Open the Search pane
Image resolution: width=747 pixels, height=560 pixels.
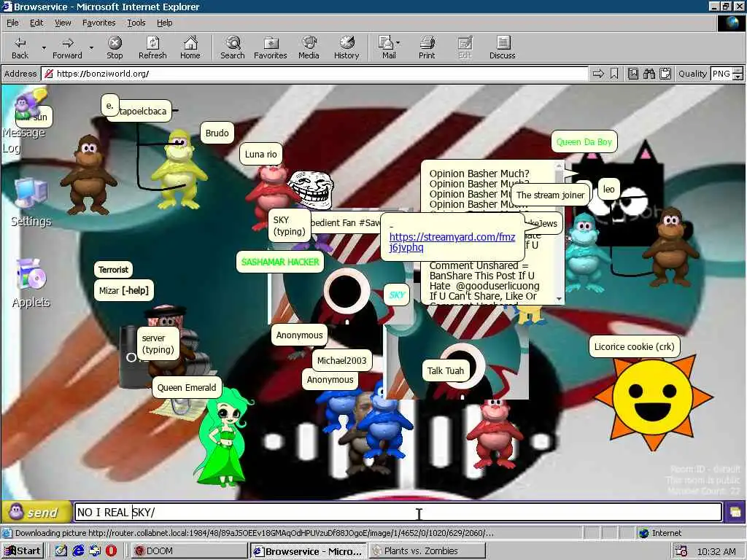233,47
